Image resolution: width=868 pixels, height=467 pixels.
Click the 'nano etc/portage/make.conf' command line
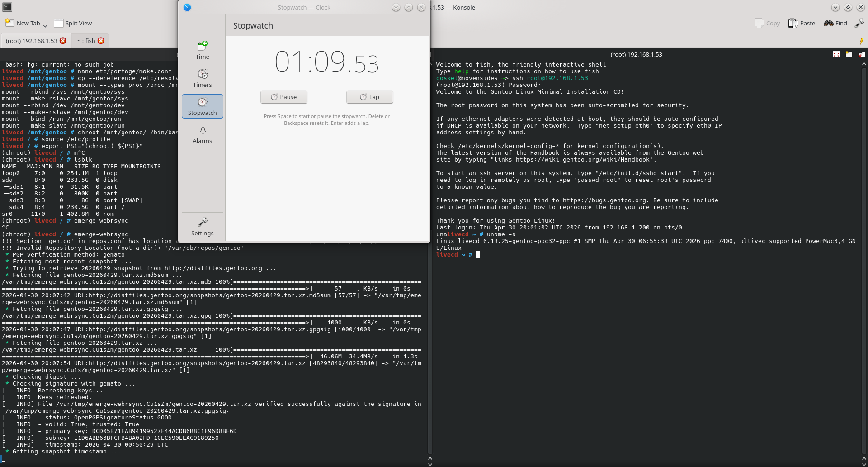coord(125,71)
